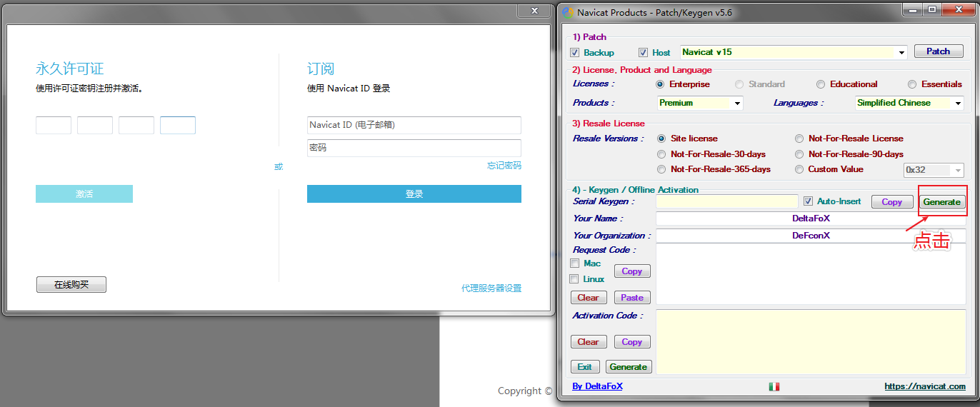Open the 忘记密码 link

[504, 166]
